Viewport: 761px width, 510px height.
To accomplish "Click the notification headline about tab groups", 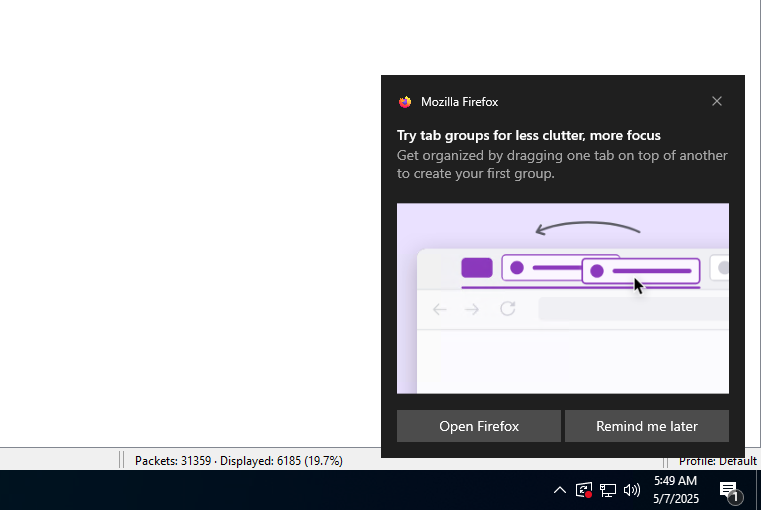I will point(528,136).
